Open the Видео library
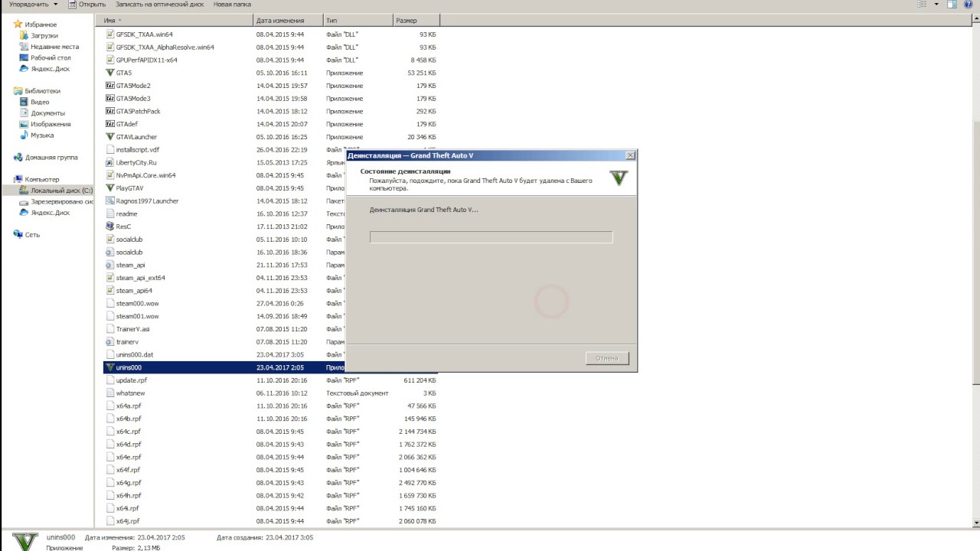 coord(40,102)
